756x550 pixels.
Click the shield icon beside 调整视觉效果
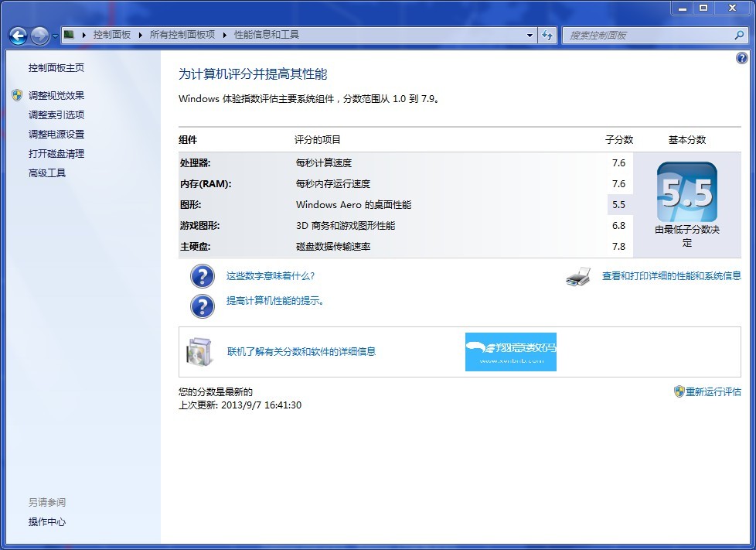coord(17,95)
